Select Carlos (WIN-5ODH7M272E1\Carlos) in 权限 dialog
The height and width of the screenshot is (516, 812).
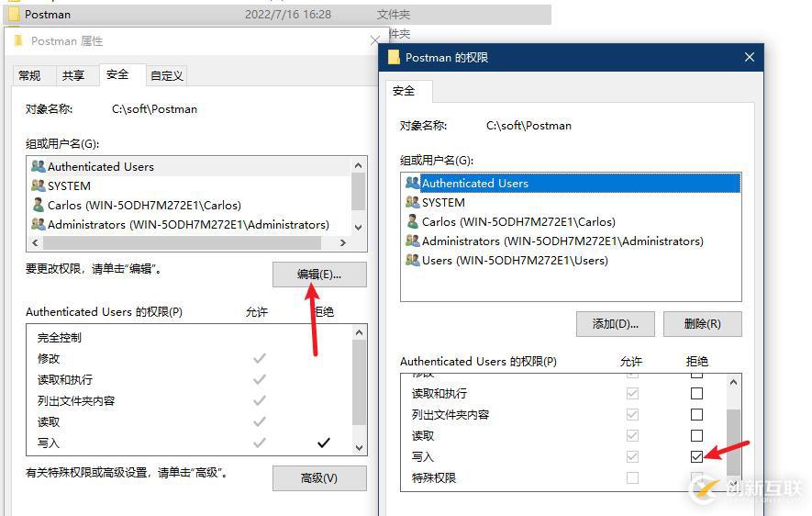click(572, 221)
